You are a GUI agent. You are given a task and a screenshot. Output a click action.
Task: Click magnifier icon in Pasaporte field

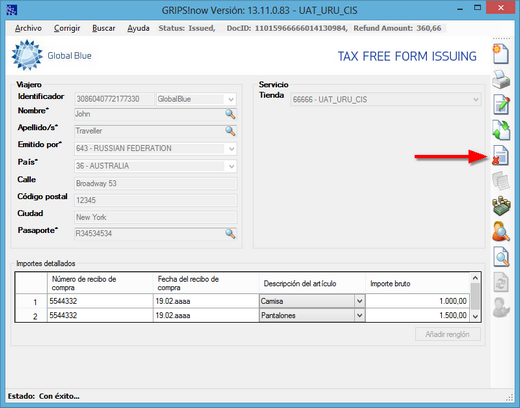pyautogui.click(x=230, y=234)
